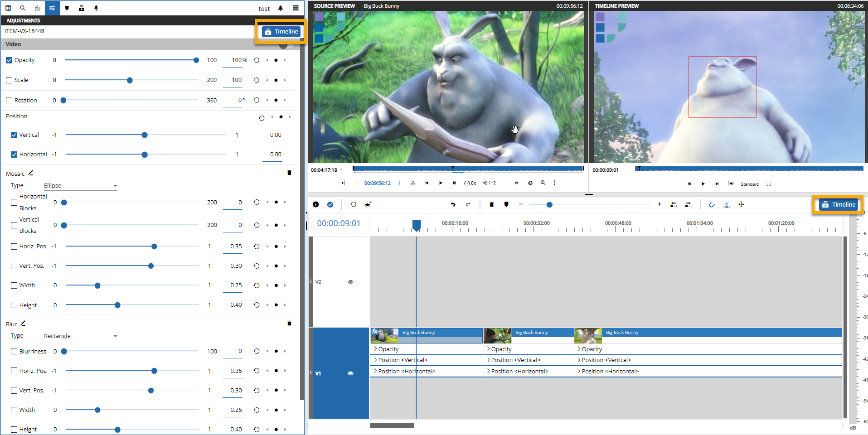
Task: Open the search panel magnifier icon
Action: [x=23, y=8]
